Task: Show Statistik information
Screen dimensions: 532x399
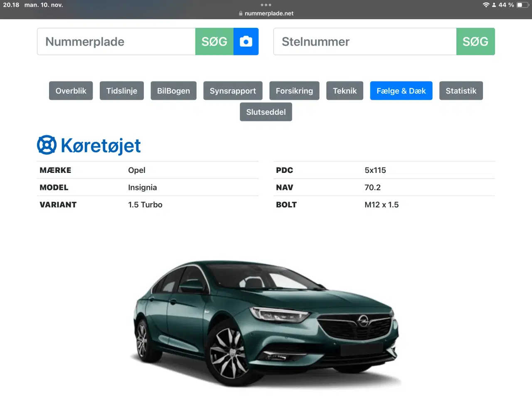Action: [x=461, y=91]
